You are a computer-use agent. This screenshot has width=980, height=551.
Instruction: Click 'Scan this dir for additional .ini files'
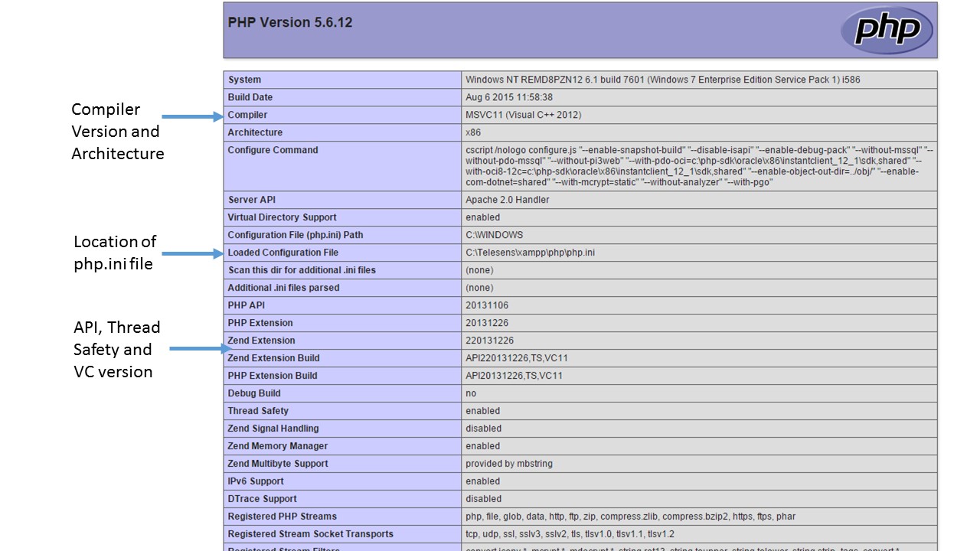pyautogui.click(x=302, y=270)
